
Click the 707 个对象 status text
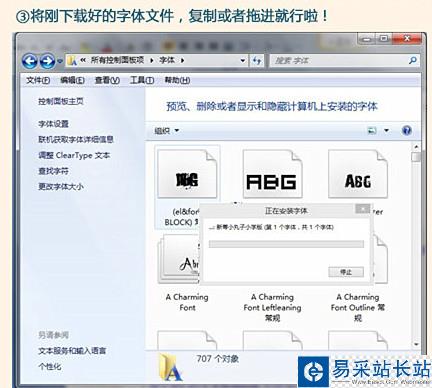(217, 359)
